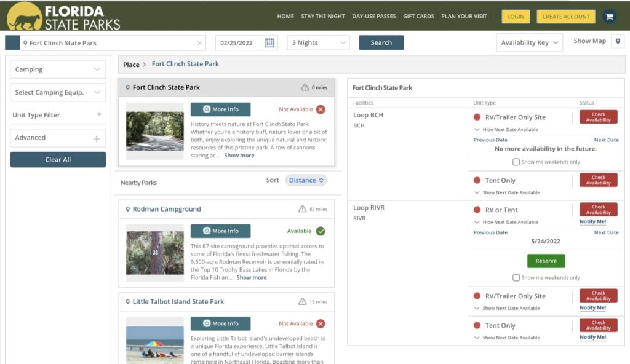The height and width of the screenshot is (364, 630).
Task: Open More Info for Little Talbot Island
Action: 221,323
